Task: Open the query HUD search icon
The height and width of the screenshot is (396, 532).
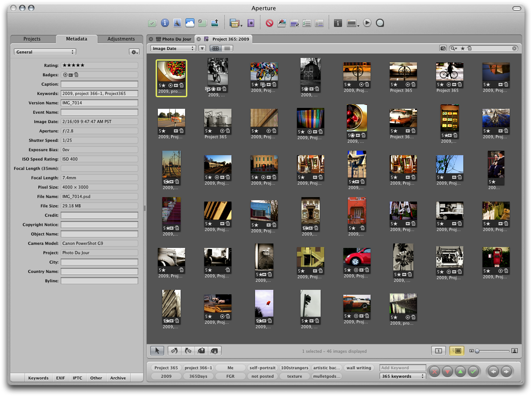Action: [x=443, y=48]
